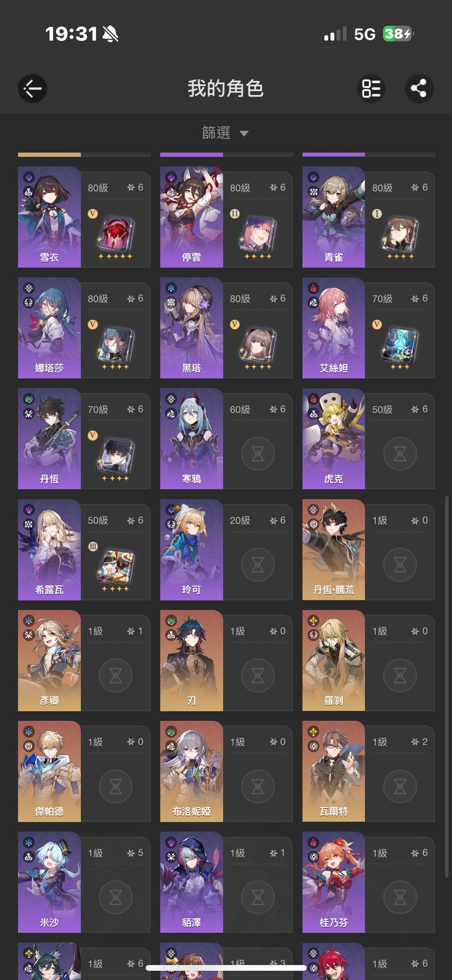Select the 布洛妮婭 character card

(227, 771)
